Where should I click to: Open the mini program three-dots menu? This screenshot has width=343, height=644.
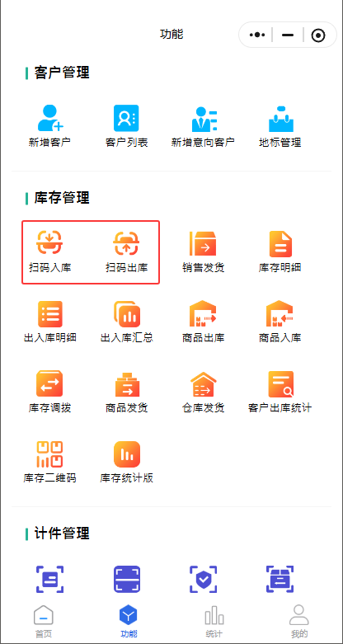point(257,35)
